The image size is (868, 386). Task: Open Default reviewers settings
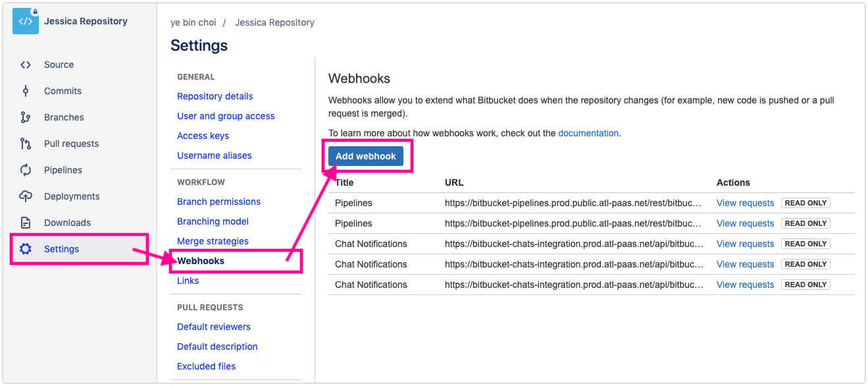pyautogui.click(x=214, y=327)
